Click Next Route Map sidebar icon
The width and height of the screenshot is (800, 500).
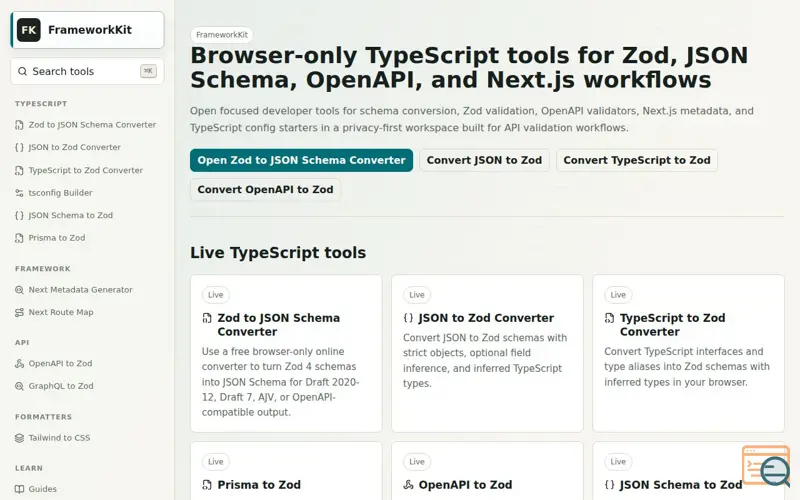click(19, 312)
